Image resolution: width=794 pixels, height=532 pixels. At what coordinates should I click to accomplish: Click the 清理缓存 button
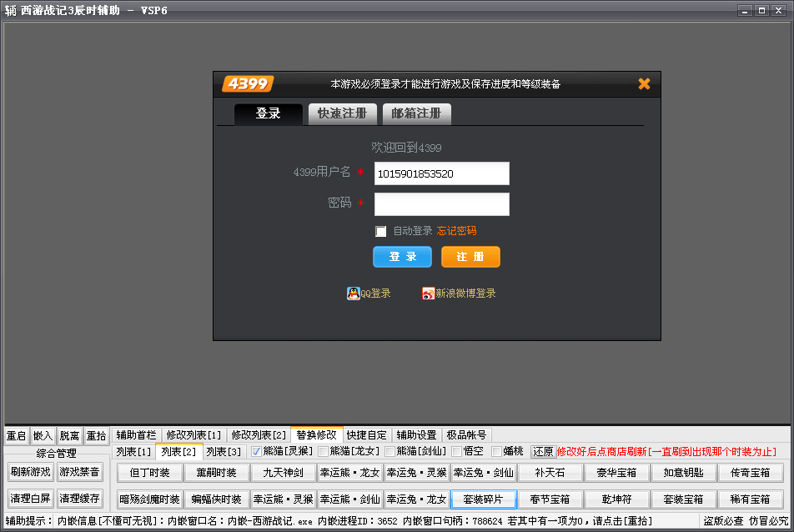click(x=79, y=499)
